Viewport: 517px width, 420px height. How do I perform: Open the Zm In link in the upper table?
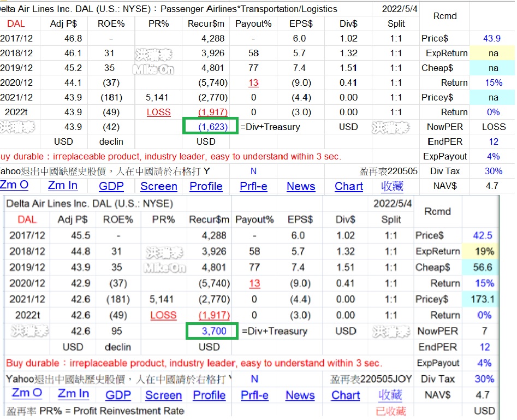[x=63, y=186]
